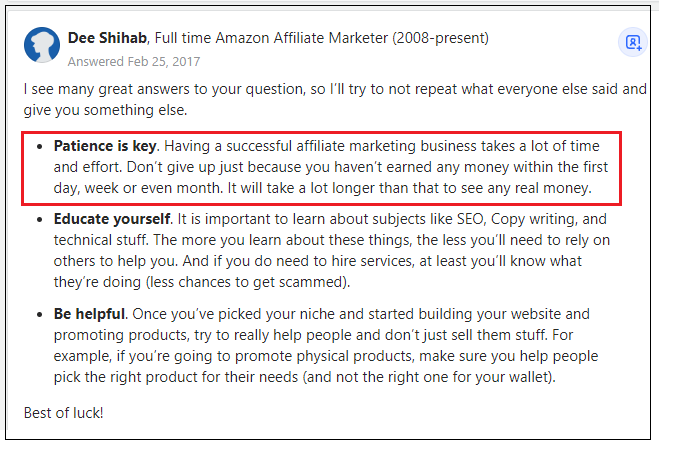Click the "Best of luck!" closing line
This screenshot has height=470, width=680.
pos(63,411)
